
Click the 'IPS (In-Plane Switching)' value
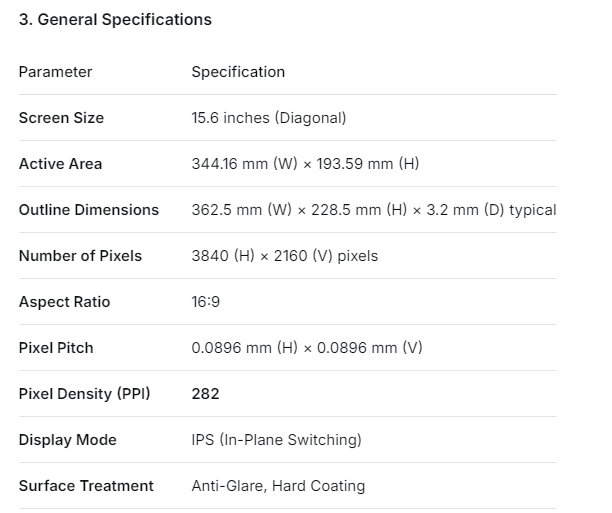(x=276, y=440)
